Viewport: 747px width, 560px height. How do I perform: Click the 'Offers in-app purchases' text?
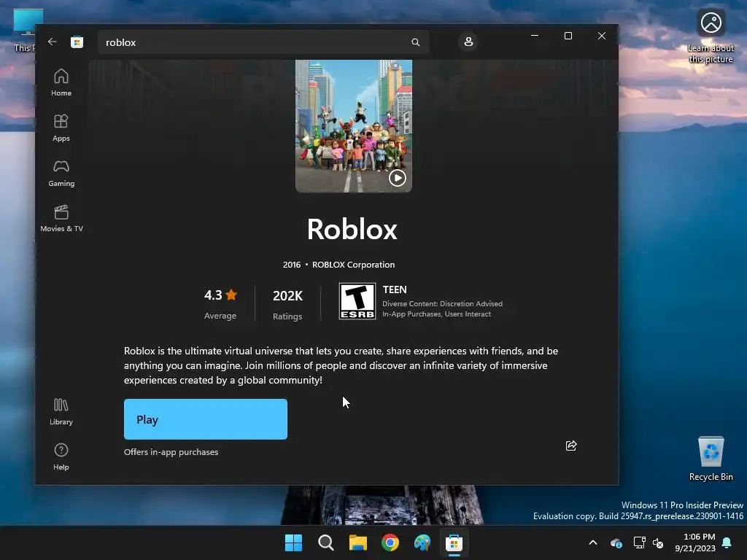[x=171, y=452]
